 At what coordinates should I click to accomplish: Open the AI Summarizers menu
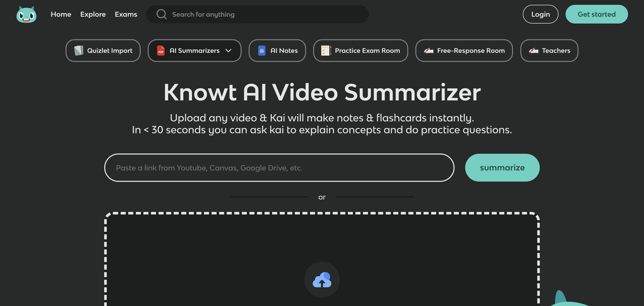pos(195,51)
